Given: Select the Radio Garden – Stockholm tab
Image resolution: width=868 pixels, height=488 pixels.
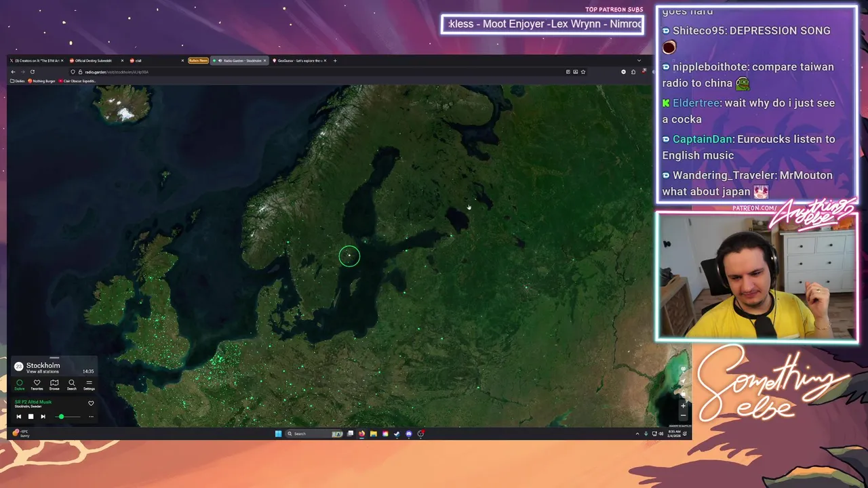Looking at the screenshot, I should 239,60.
